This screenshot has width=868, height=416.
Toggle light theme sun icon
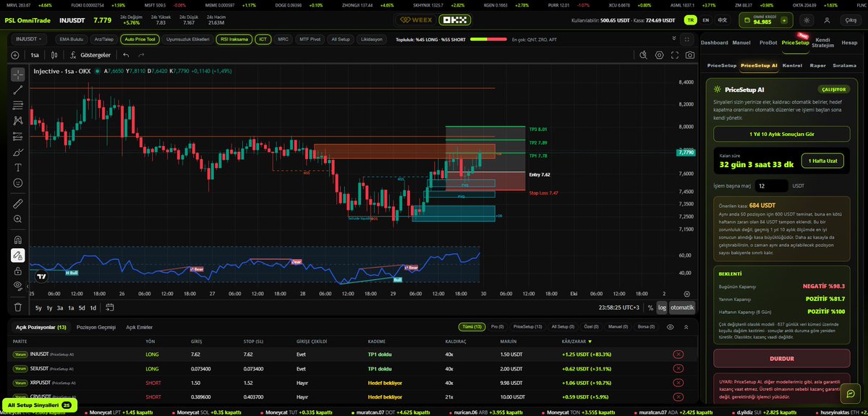pyautogui.click(x=807, y=20)
